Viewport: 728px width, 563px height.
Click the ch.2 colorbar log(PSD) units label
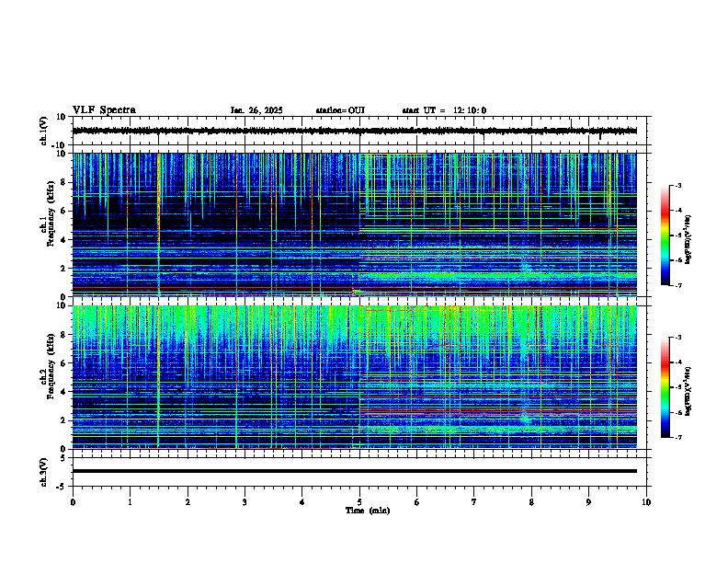click(688, 391)
